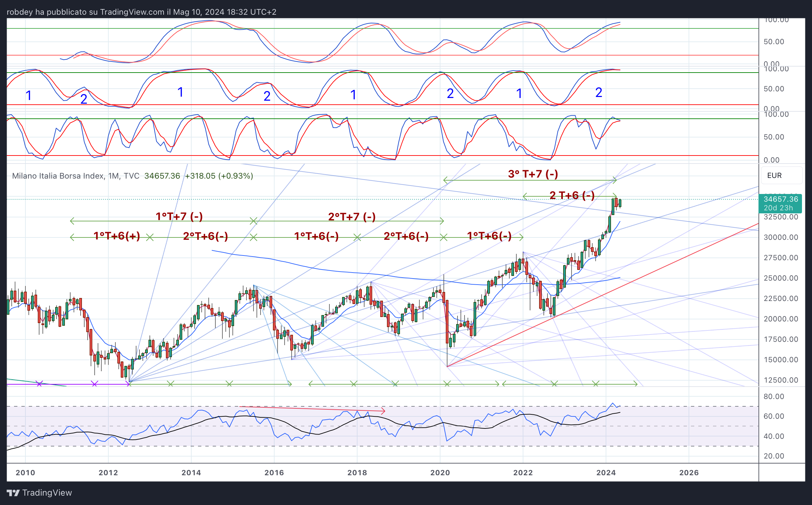The image size is (812, 505).
Task: Open the EUR currency selector
Action: (781, 176)
